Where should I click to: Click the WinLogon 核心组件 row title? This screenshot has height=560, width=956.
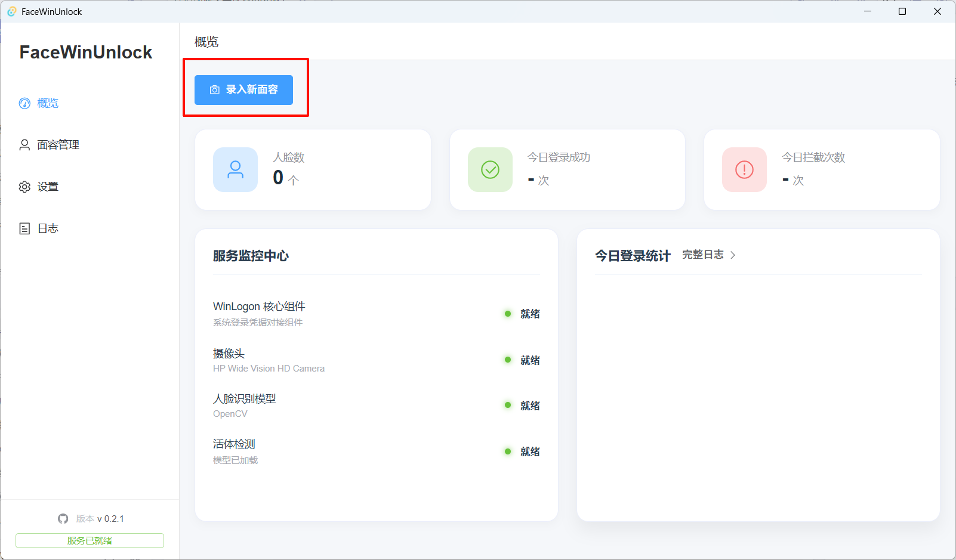(259, 307)
